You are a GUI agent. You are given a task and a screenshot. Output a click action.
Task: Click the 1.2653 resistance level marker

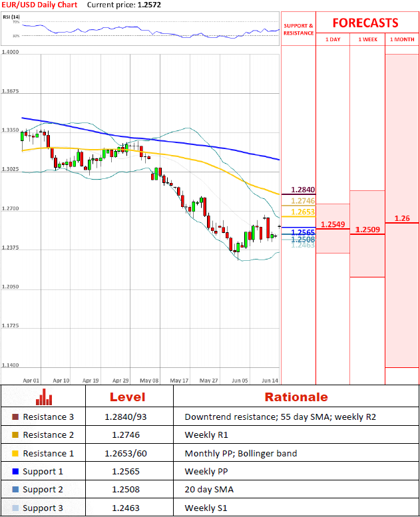303,212
